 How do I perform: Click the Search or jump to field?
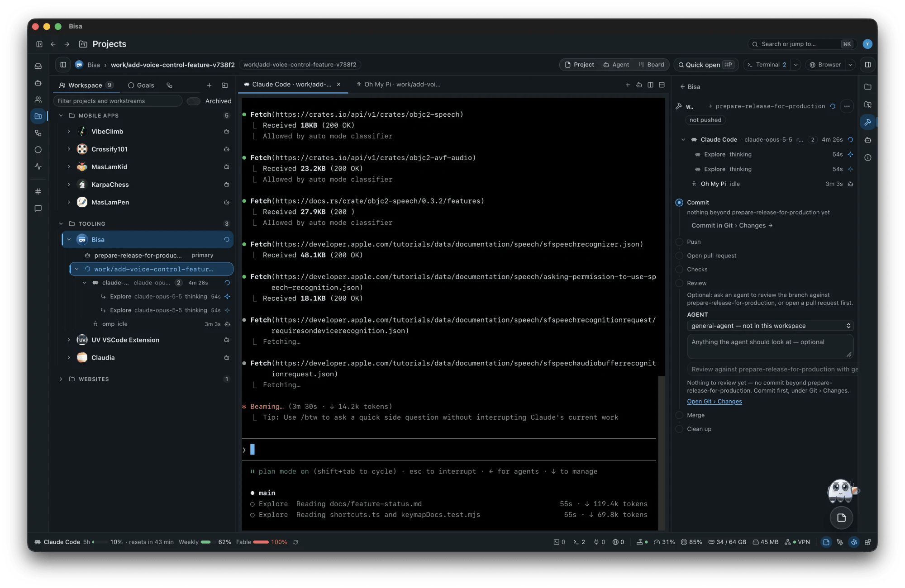pos(802,44)
